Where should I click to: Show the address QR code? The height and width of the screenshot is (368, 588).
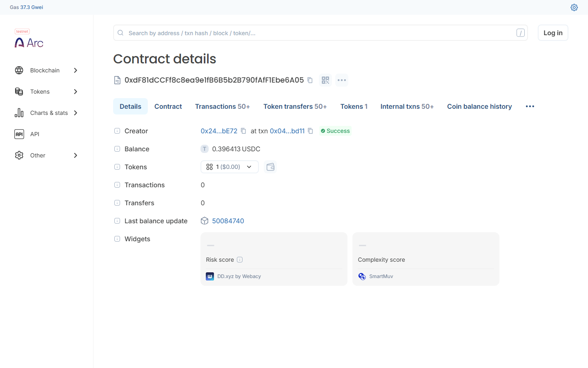325,80
